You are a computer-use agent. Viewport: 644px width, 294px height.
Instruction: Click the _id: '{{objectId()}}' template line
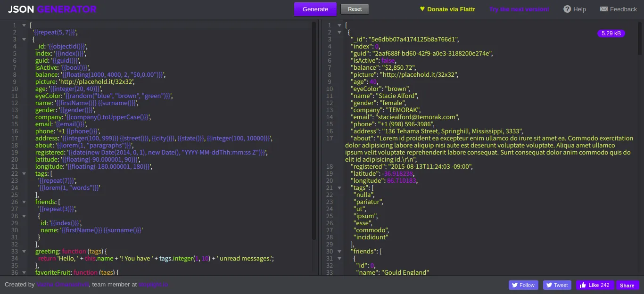[61, 47]
